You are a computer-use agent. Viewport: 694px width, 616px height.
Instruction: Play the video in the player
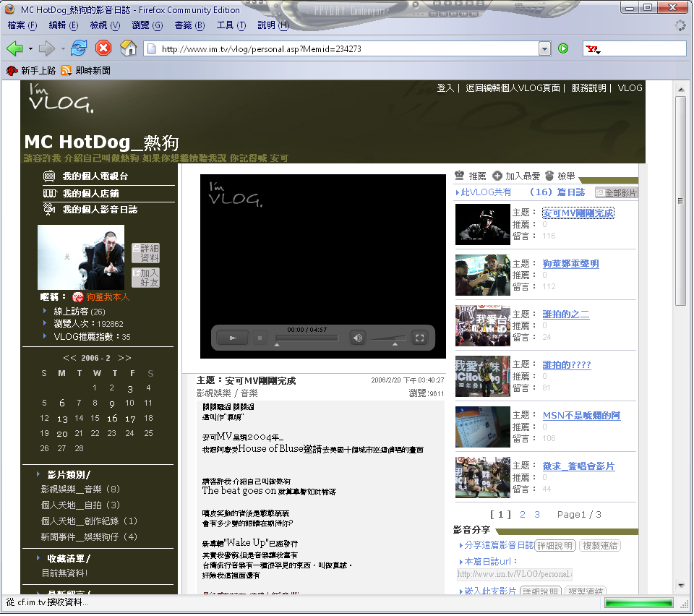tap(233, 338)
